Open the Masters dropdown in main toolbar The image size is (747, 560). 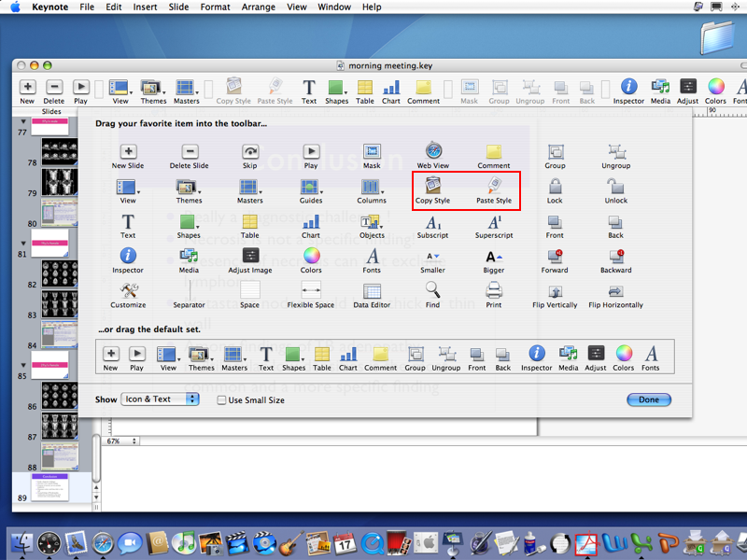tap(186, 91)
